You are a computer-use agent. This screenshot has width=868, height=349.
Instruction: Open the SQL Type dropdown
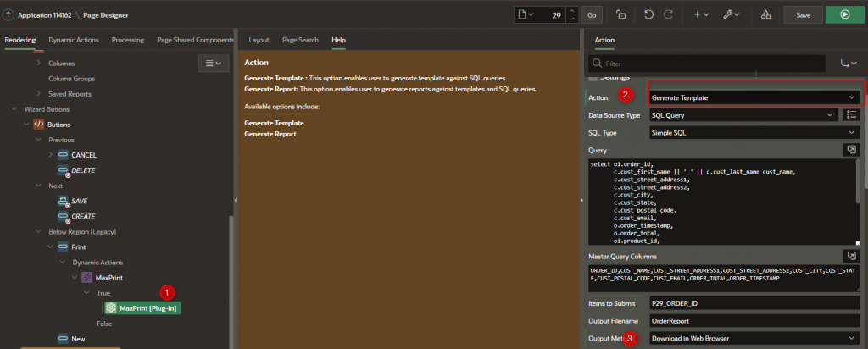[x=754, y=132]
